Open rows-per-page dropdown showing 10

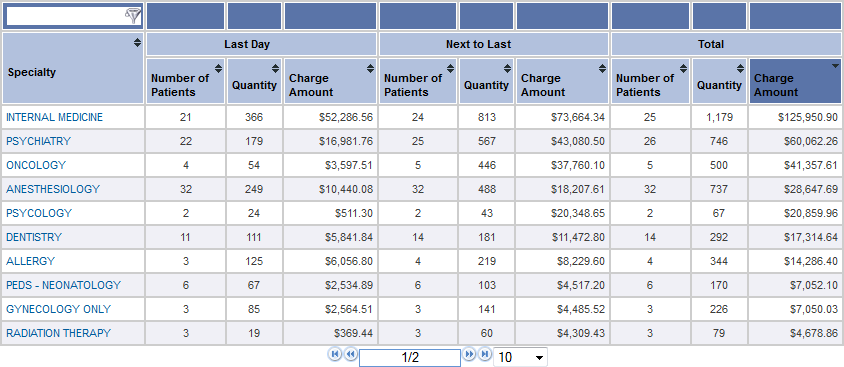(520, 357)
